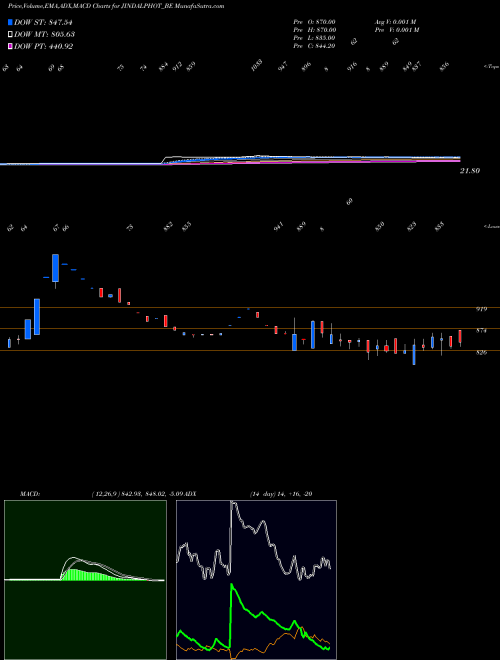The image size is (500, 660).
Task: Click the 874 price level label
Action: pos(481,331)
